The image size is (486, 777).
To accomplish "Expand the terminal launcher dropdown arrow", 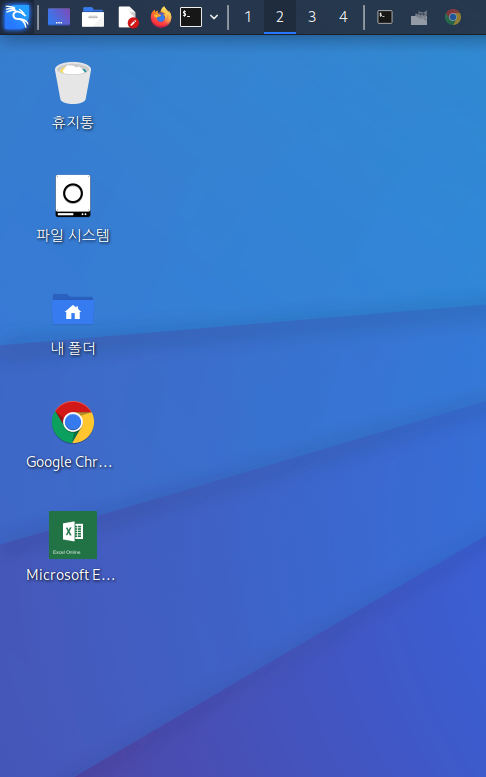I will (x=214, y=17).
